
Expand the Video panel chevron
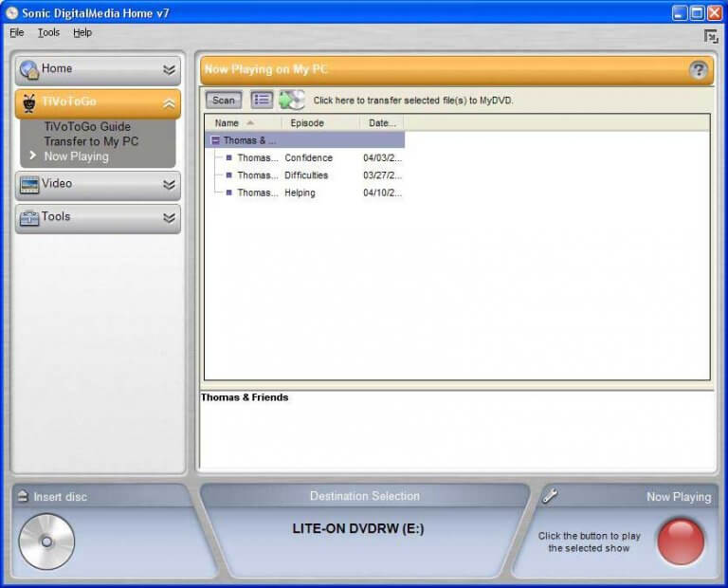click(x=169, y=185)
